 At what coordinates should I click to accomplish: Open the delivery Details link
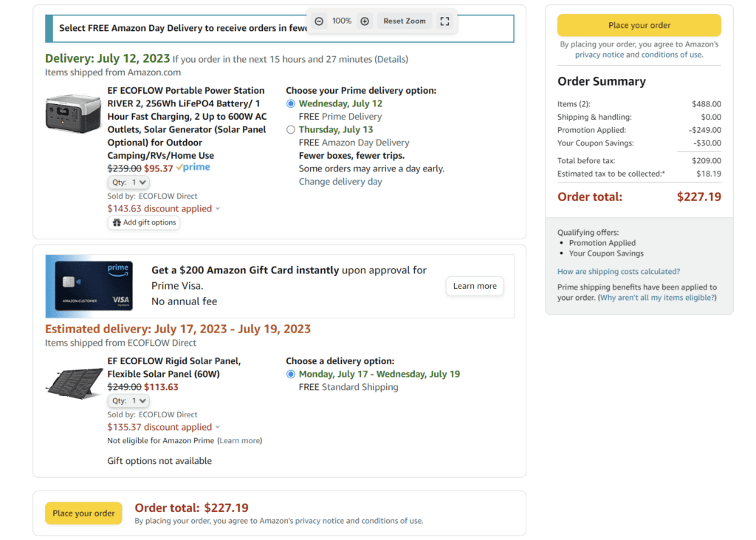391,59
